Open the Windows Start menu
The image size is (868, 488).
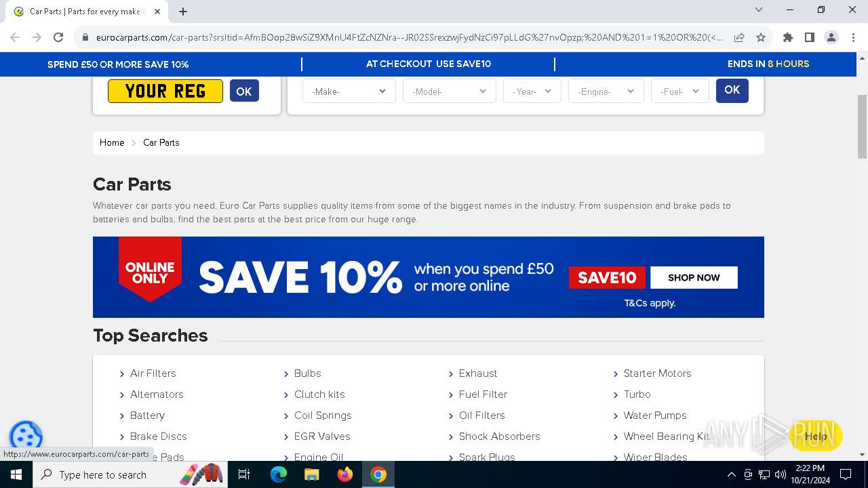coord(16,474)
